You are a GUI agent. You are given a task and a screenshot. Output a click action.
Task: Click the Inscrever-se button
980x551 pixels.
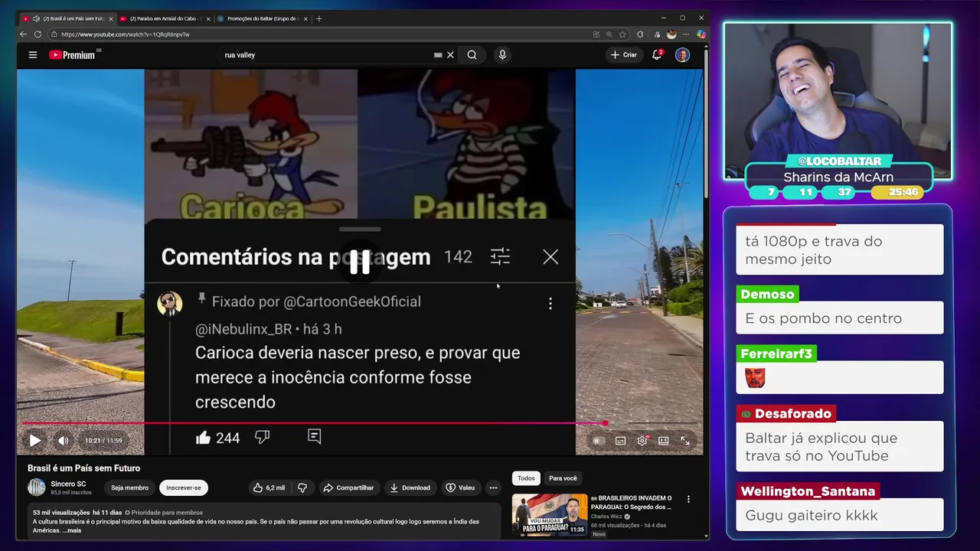coord(184,487)
